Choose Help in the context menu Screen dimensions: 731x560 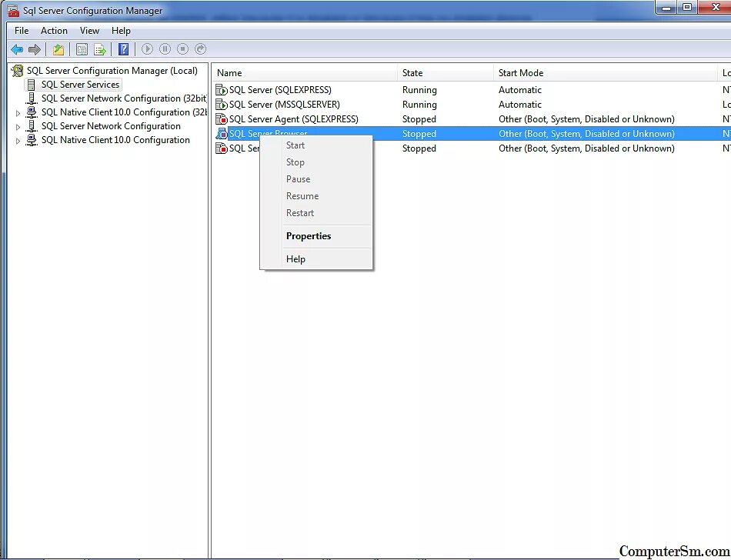[295, 259]
